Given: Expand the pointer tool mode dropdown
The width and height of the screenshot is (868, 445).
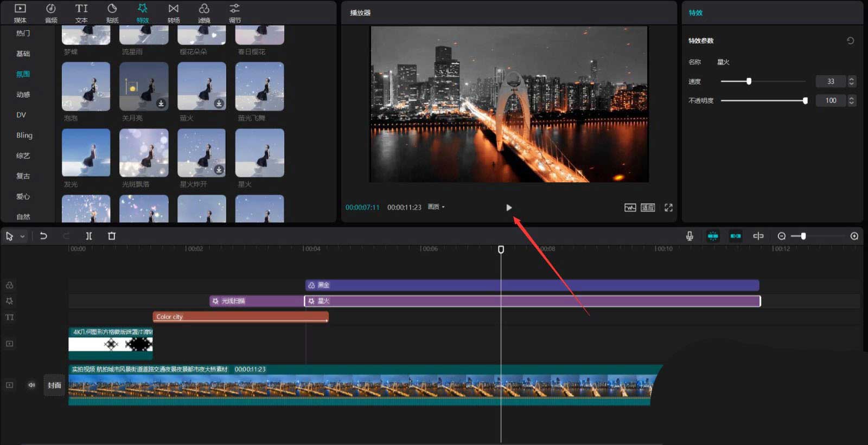Looking at the screenshot, I should click(22, 236).
